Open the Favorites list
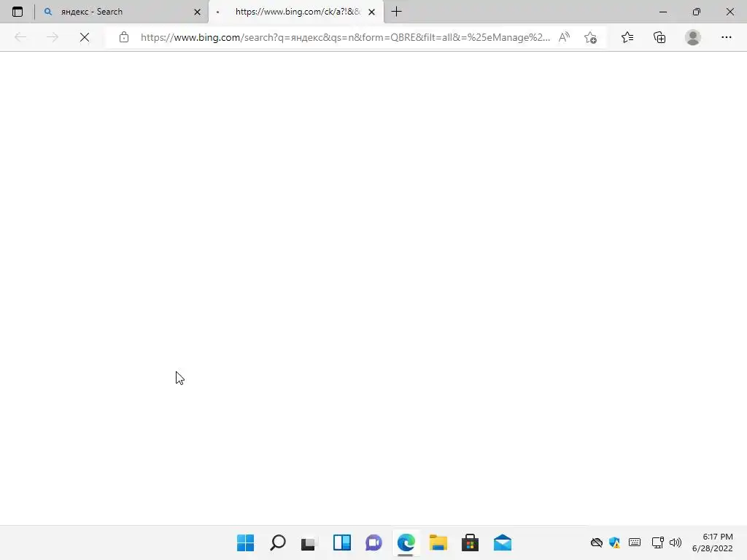Viewport: 747px width, 560px height. tap(627, 37)
